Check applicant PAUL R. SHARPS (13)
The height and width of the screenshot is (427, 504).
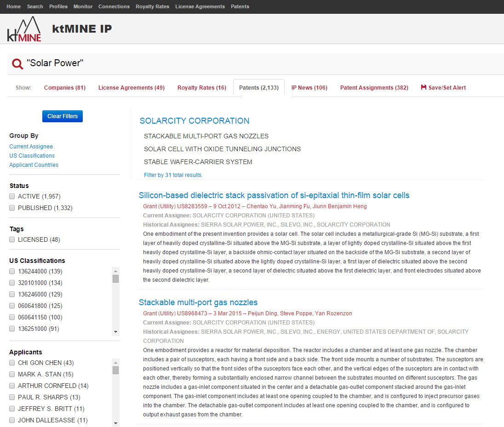tap(12, 398)
